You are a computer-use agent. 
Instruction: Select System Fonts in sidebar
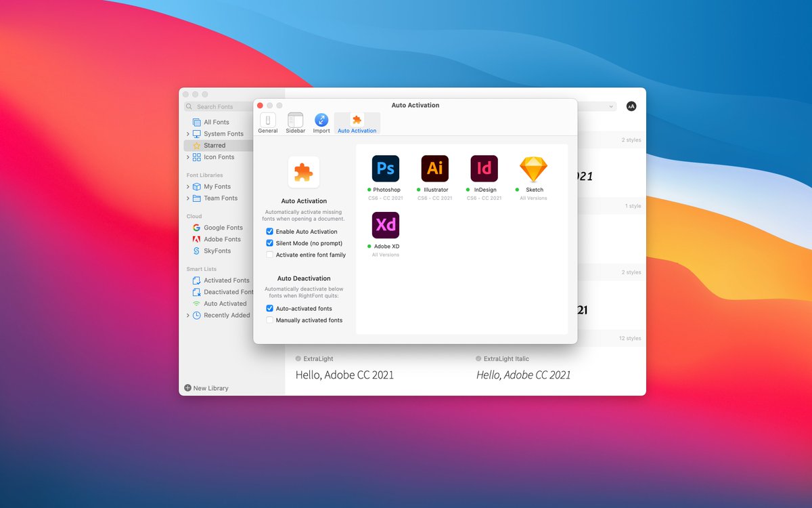tap(223, 133)
